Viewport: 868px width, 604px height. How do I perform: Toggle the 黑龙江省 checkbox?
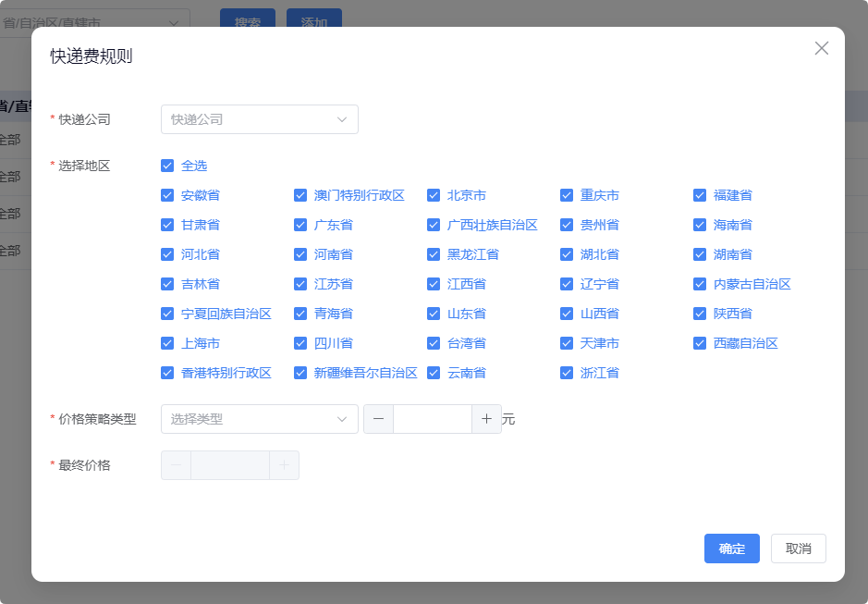[x=434, y=254]
